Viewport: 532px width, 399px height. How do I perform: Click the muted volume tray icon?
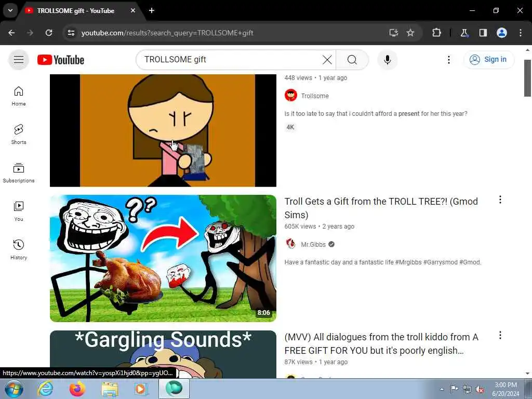(x=480, y=389)
